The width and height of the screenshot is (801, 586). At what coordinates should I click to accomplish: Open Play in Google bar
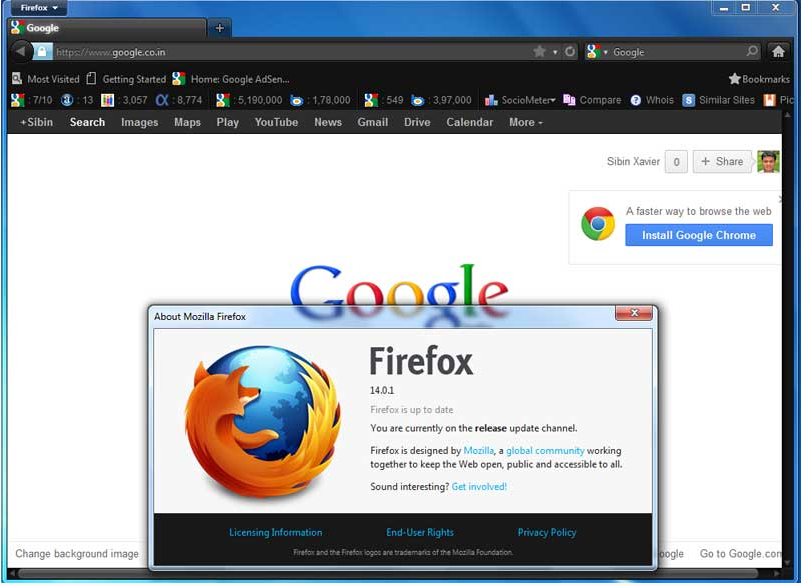(x=227, y=122)
